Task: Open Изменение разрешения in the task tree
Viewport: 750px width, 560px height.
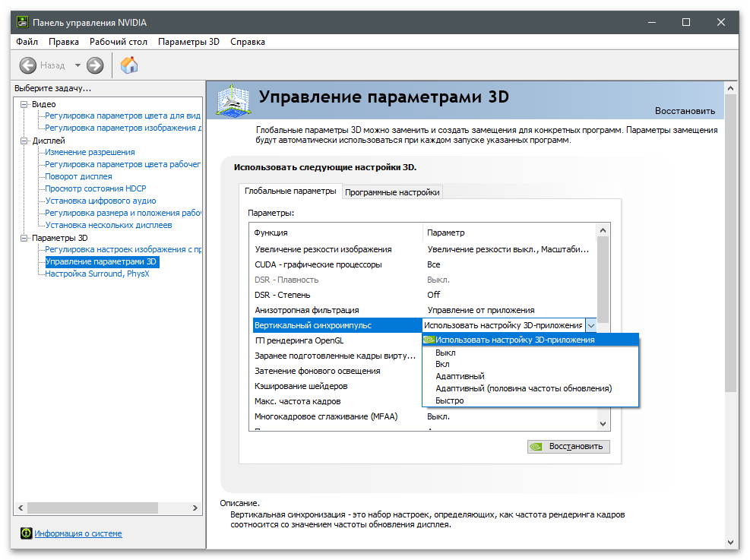Action: tap(90, 152)
